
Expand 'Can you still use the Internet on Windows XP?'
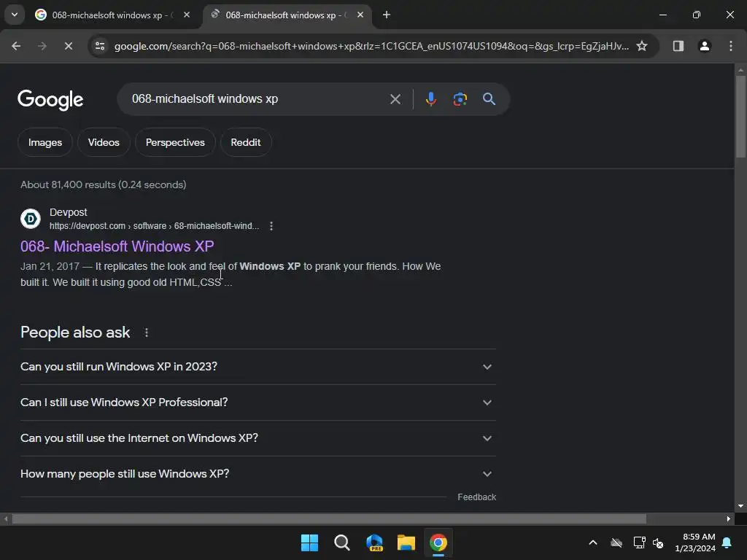258,438
